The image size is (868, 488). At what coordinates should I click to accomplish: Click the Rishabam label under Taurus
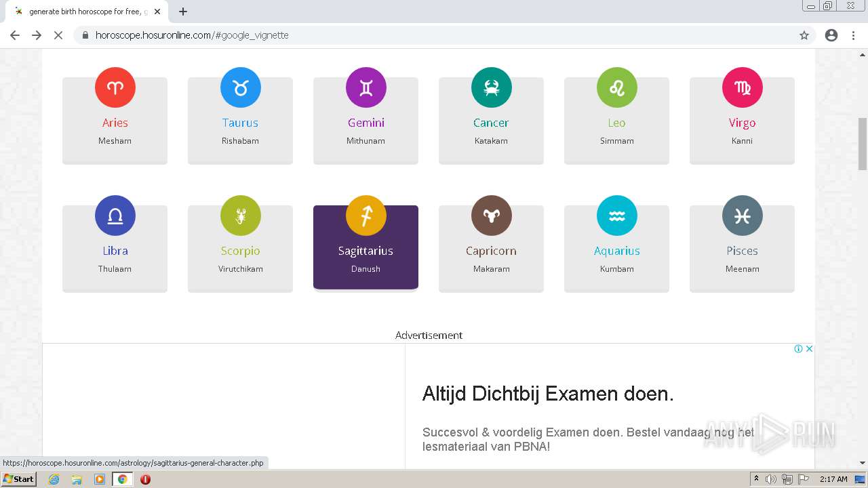(x=241, y=141)
